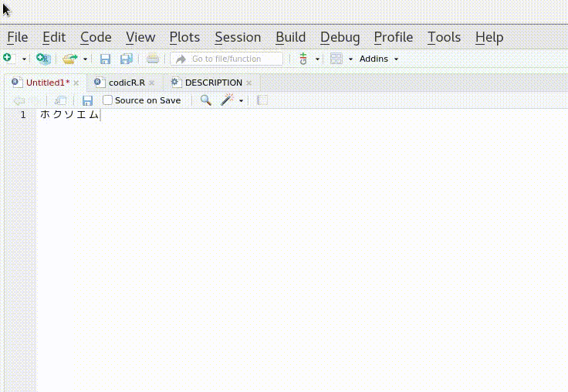Open the Plots menu
Screen dimensions: 568x392
184,37
